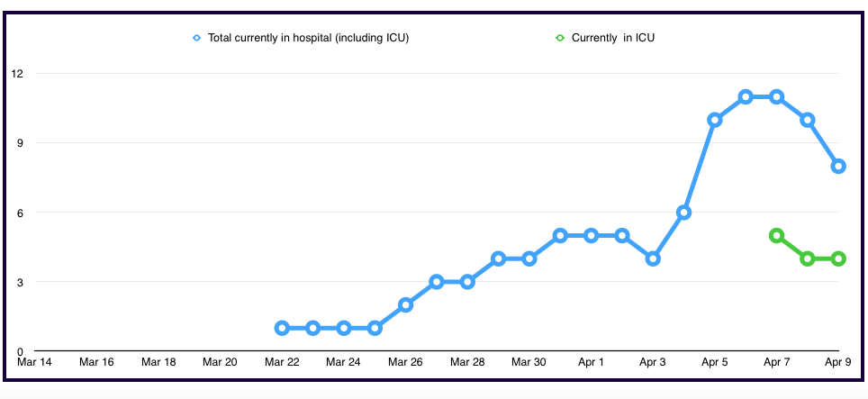Viewport: 868px width, 399px height.
Task: Click the green ICU point at Apr 7
Action: (x=776, y=235)
